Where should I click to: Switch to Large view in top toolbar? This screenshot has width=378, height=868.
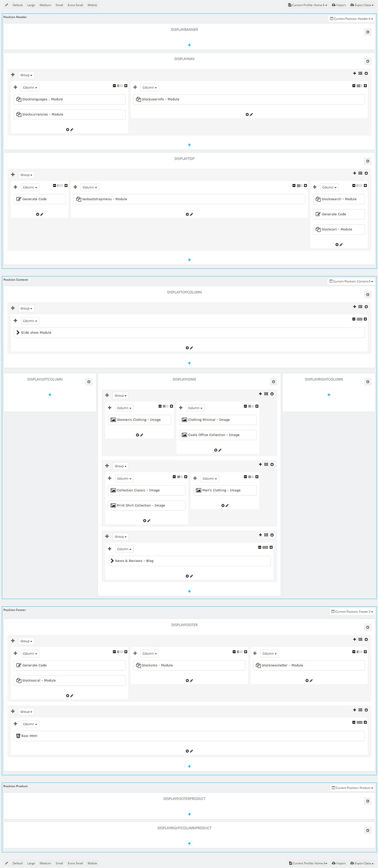click(31, 5)
